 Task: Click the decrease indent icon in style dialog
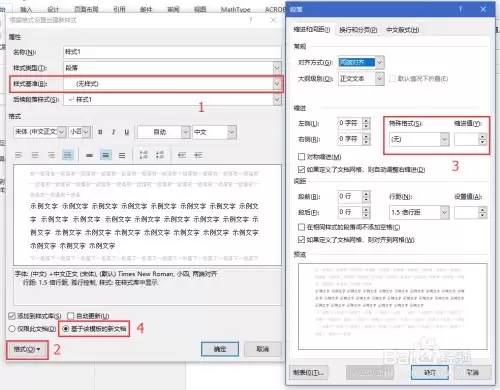(x=182, y=155)
